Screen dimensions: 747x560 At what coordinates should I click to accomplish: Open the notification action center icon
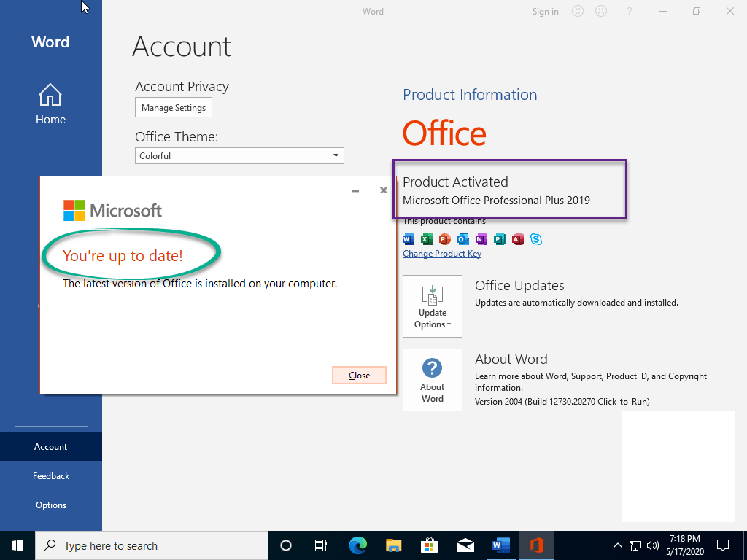coord(723,545)
